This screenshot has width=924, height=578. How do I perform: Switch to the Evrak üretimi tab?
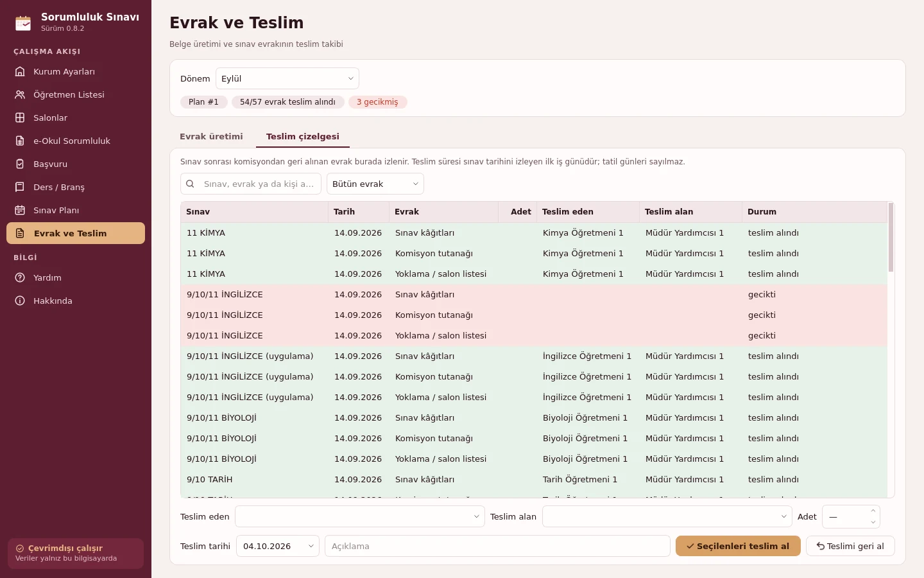click(211, 136)
